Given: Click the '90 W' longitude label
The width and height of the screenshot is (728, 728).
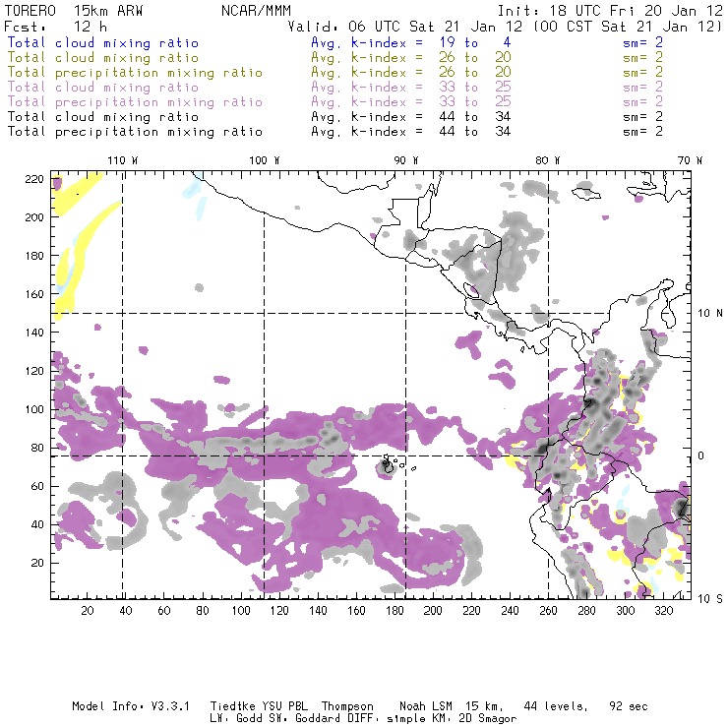Looking at the screenshot, I should pos(405,160).
